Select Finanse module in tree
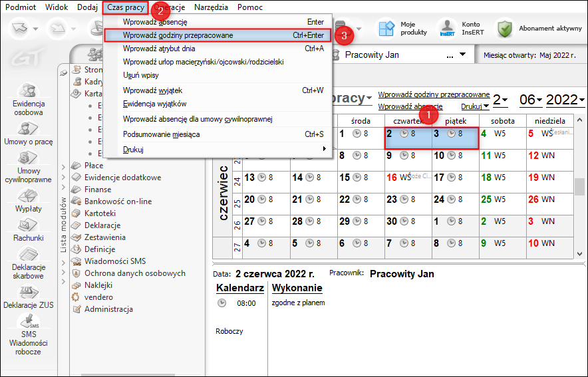The width and height of the screenshot is (588, 377). pos(98,189)
